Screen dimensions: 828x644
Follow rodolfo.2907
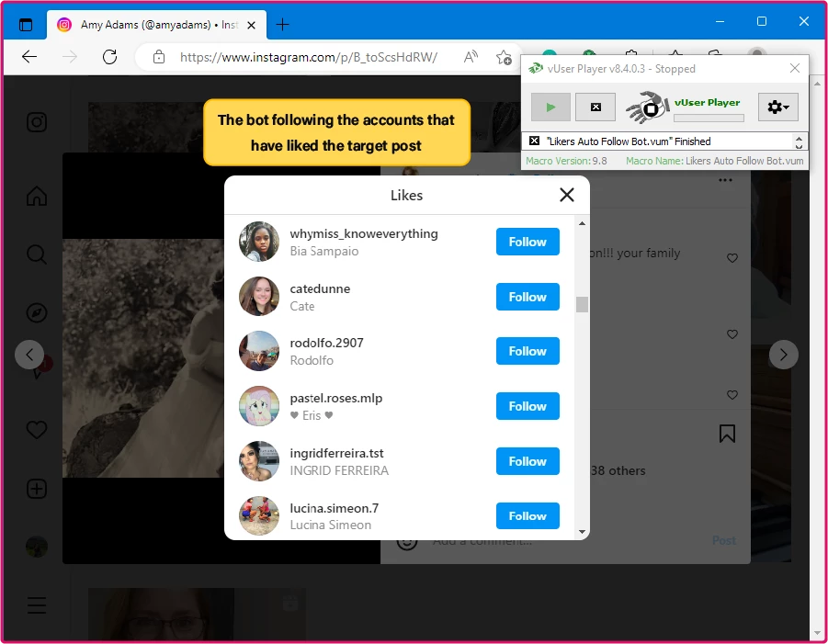pyautogui.click(x=527, y=351)
